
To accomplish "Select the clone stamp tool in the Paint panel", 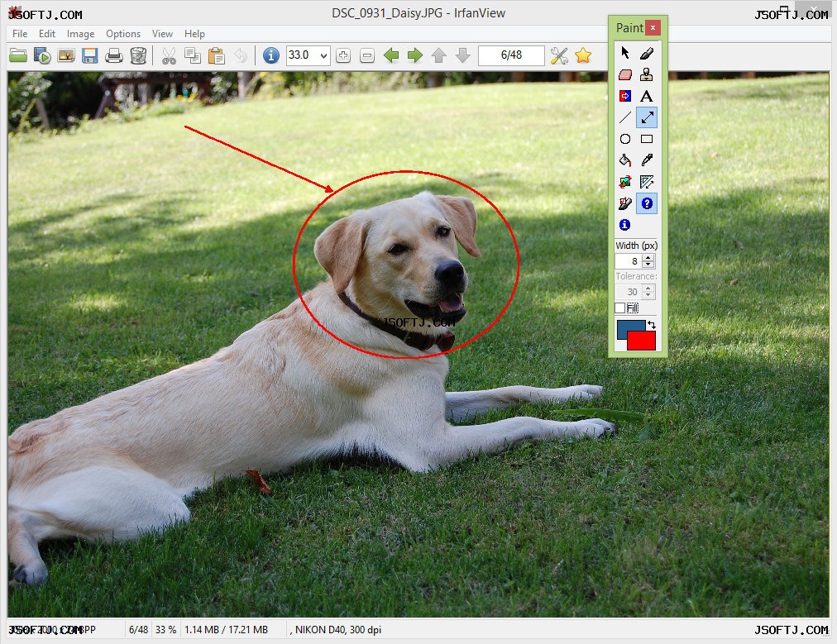I will (x=647, y=74).
